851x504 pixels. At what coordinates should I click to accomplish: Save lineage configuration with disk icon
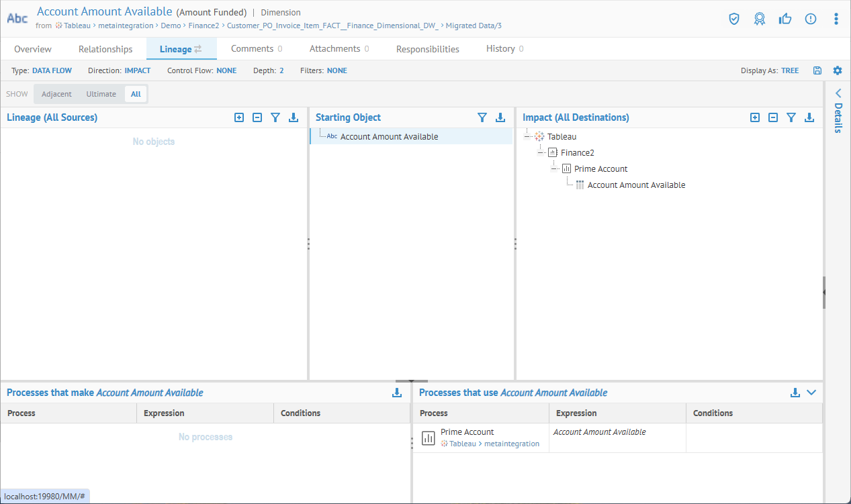(x=817, y=70)
